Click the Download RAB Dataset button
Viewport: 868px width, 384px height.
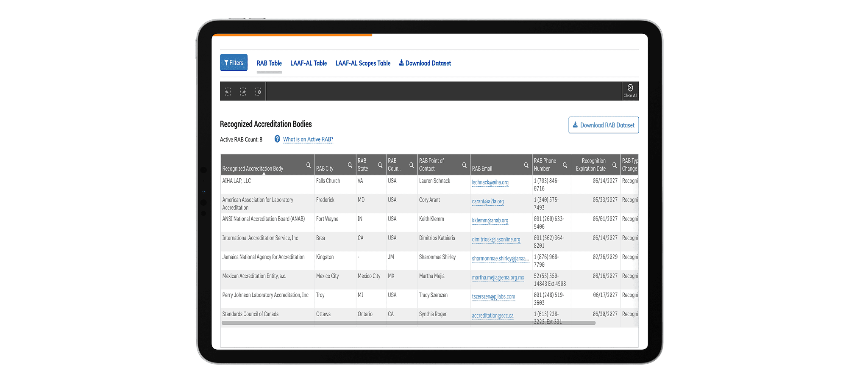(604, 125)
